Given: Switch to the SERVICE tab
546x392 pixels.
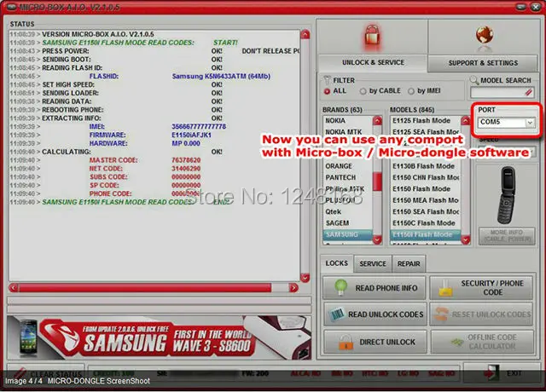Looking at the screenshot, I should 373,264.
